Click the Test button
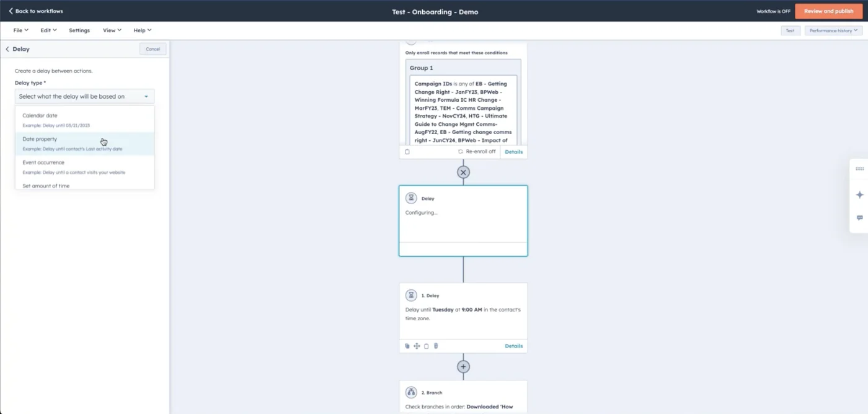Viewport: 868px width, 414px height. pos(790,30)
